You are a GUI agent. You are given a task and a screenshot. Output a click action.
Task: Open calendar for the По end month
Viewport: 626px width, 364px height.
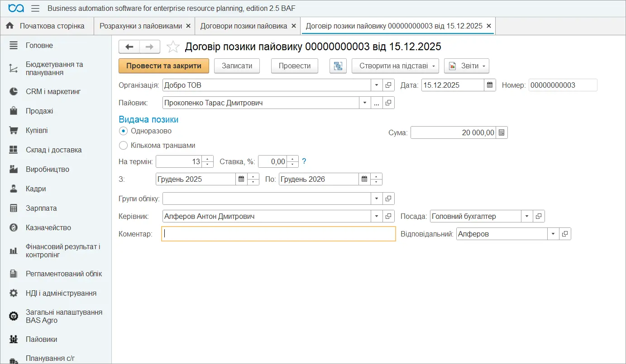(x=364, y=179)
